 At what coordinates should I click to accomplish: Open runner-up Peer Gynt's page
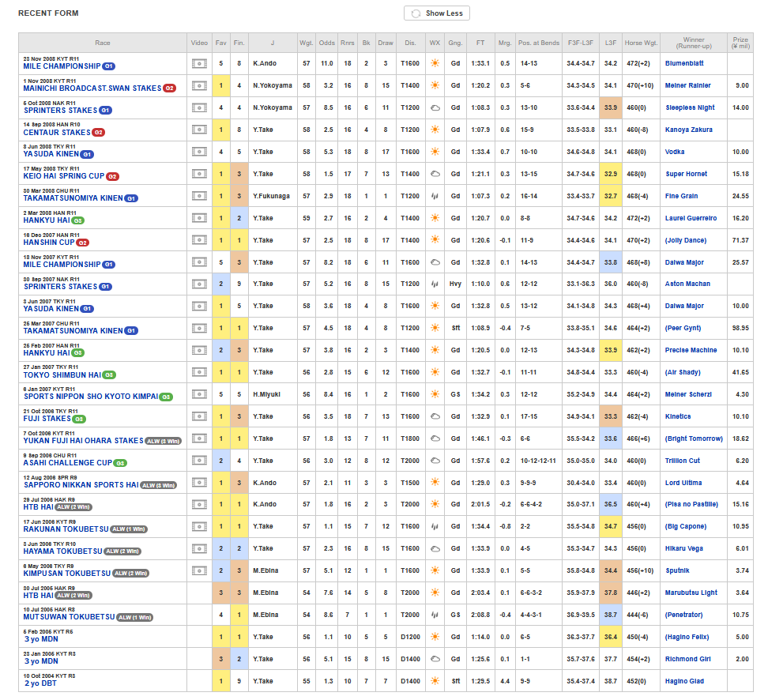683,328
